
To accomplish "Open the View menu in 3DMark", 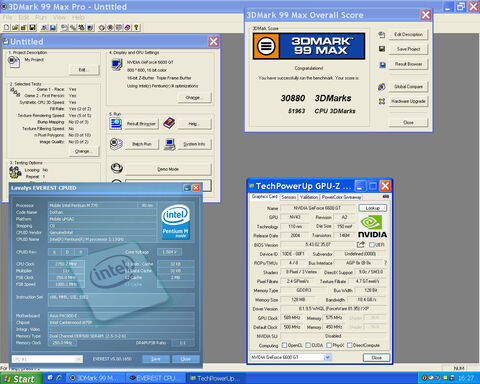I will pos(59,17).
